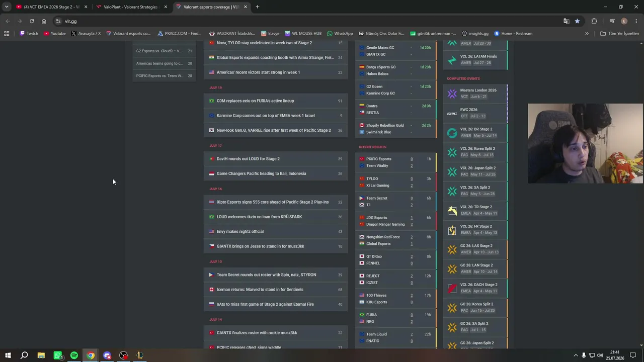644x362 pixels.
Task: Open the taskbar clock showing 21:41
Action: coord(614,355)
